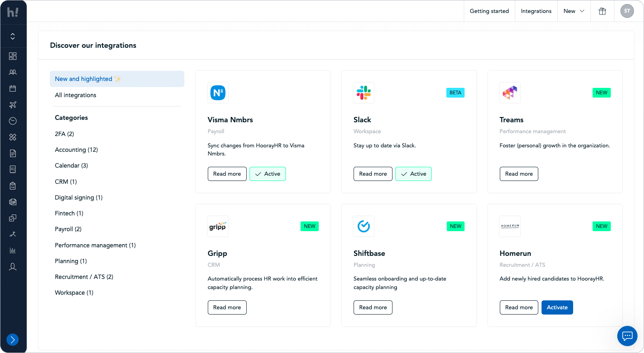Open the chat support bubble
This screenshot has height=353, width=644.
click(627, 336)
